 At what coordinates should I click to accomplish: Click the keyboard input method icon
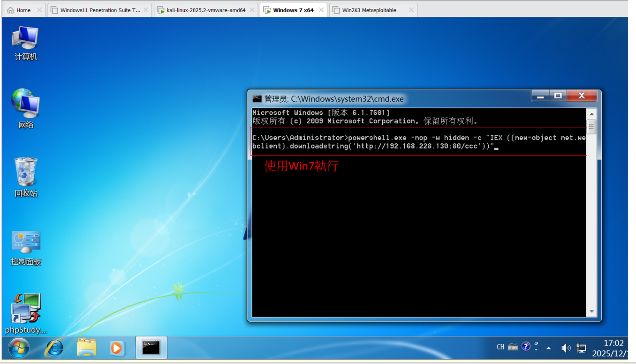click(513, 347)
